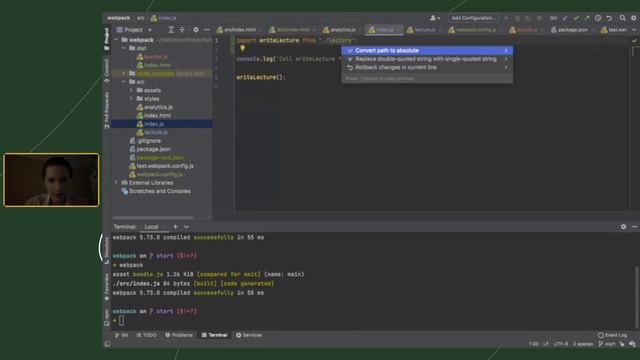Expand the node_modules folder
This screenshot has height=360, width=640.
124,73
